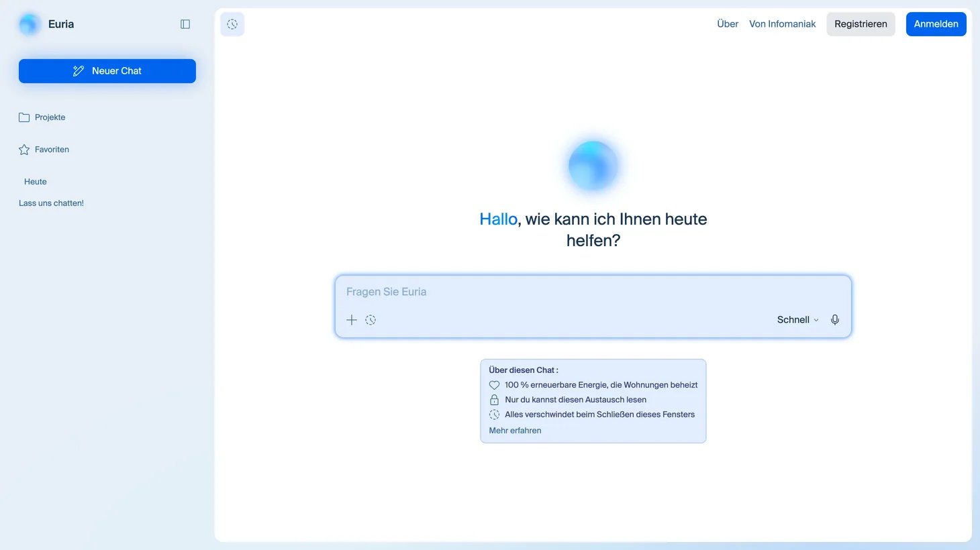Open the Über link
Viewport: 980px width, 550px height.
(727, 24)
